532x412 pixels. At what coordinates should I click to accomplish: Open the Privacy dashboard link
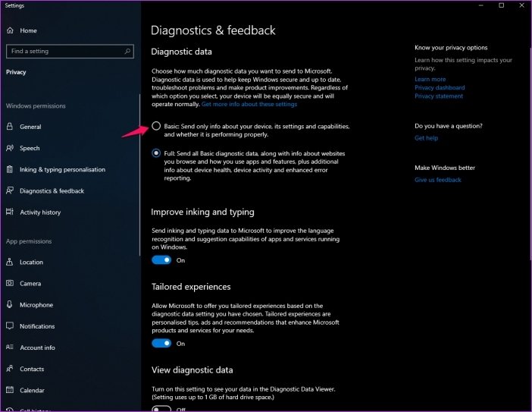440,87
